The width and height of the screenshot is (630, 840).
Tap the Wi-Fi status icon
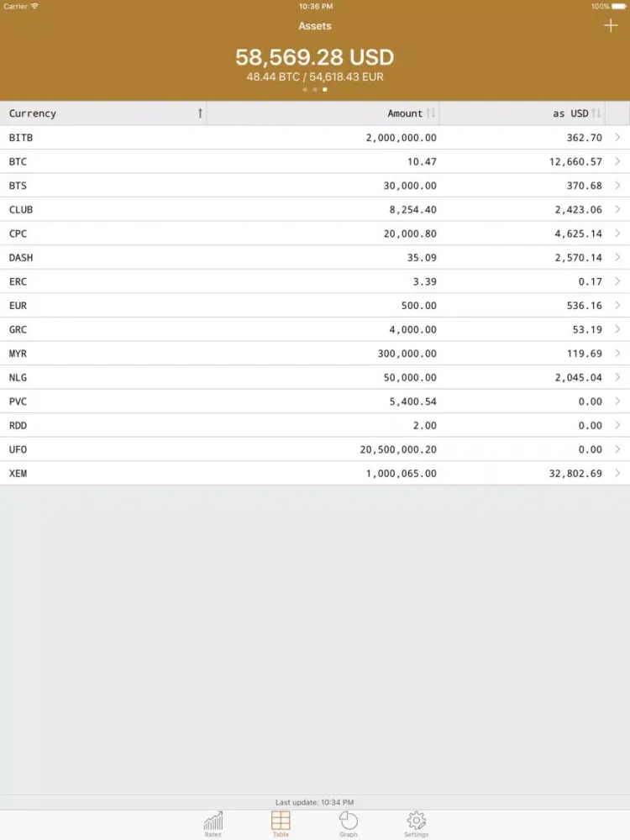[35, 7]
